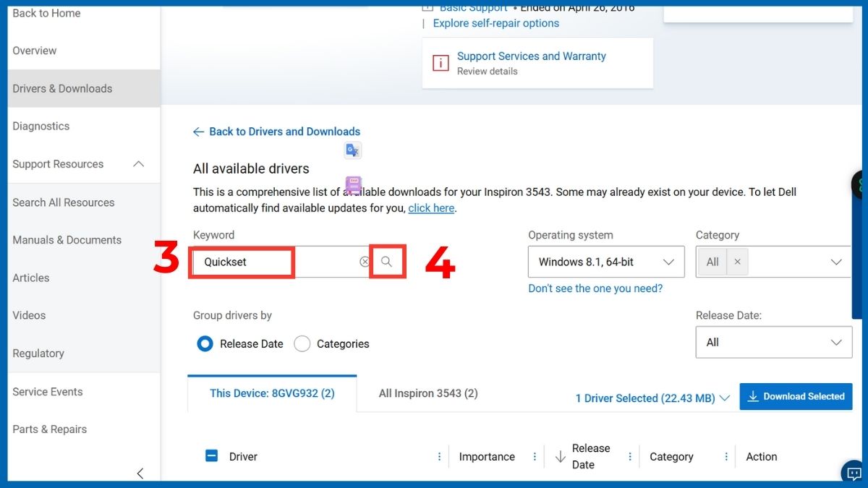The height and width of the screenshot is (488, 868).
Task: Open Regulatory in the sidebar
Action: pos(38,354)
